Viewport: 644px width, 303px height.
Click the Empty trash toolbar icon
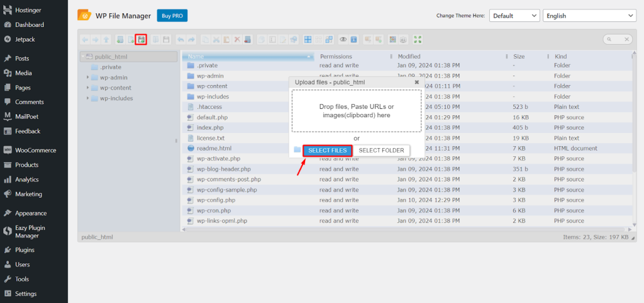click(x=248, y=40)
